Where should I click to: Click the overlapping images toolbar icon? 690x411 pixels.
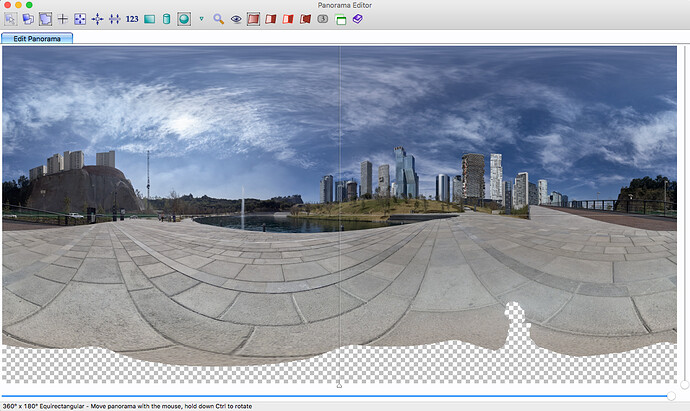pos(28,19)
